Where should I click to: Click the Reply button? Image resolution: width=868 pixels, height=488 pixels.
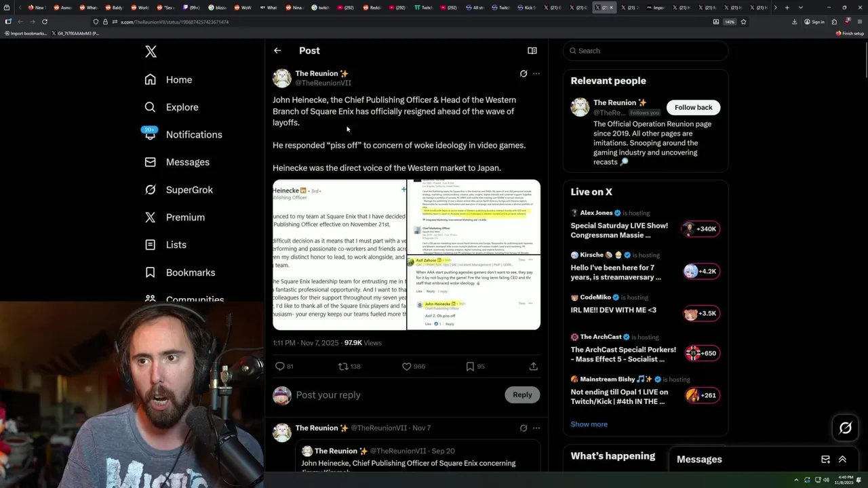[522, 395]
